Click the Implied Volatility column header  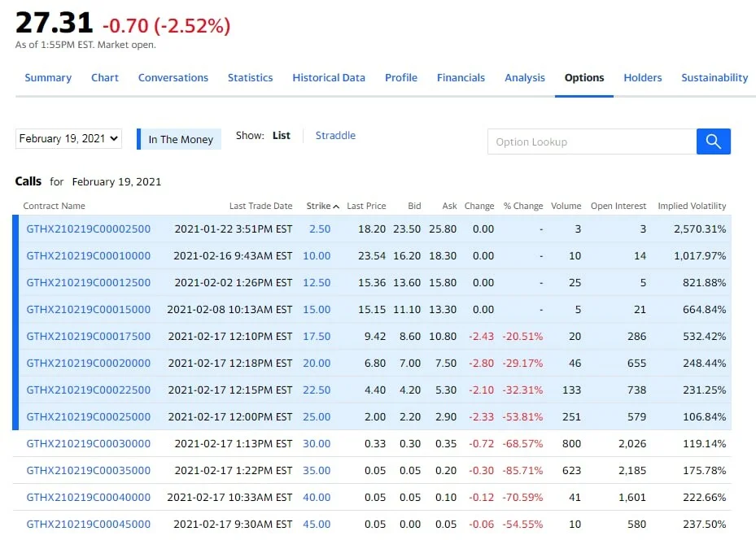coord(692,206)
